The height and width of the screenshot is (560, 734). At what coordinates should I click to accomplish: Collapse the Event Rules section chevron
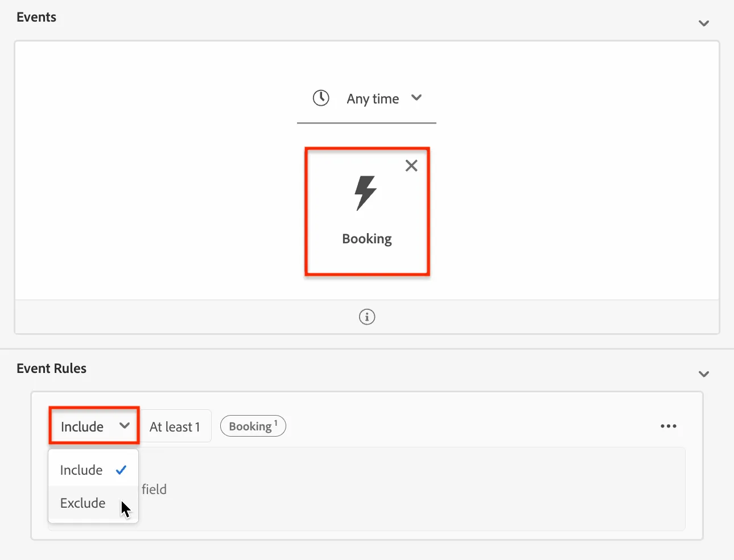(x=704, y=374)
